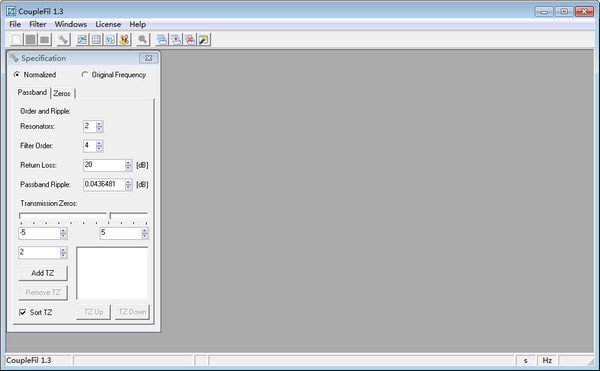Decrease the Resonators value
Image resolution: width=600 pixels, height=371 pixels.
pyautogui.click(x=99, y=129)
